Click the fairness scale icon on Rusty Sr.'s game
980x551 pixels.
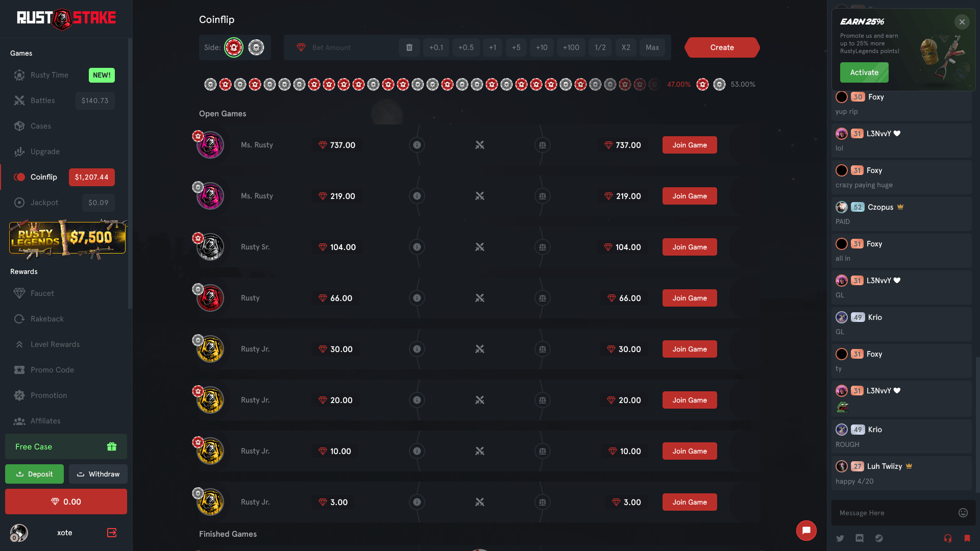[x=542, y=247]
